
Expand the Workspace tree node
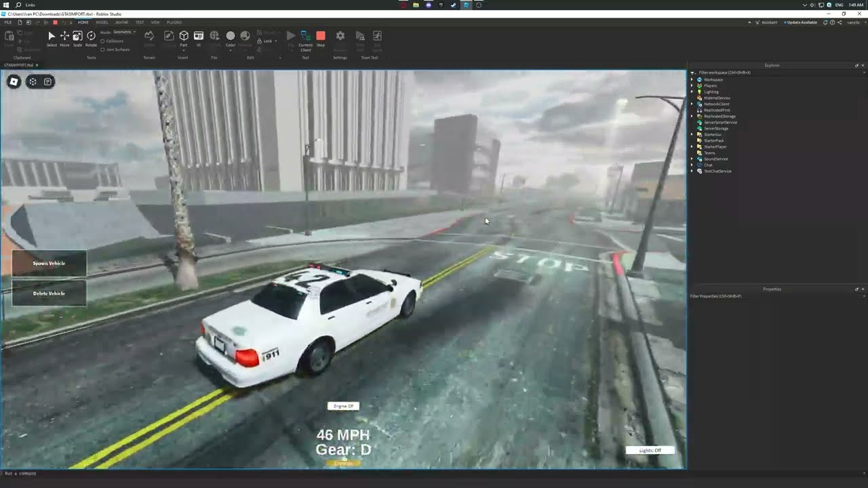[692, 80]
